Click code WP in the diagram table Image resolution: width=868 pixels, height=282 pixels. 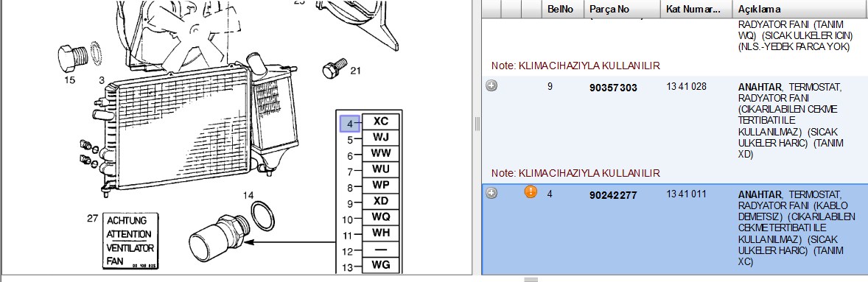(381, 185)
